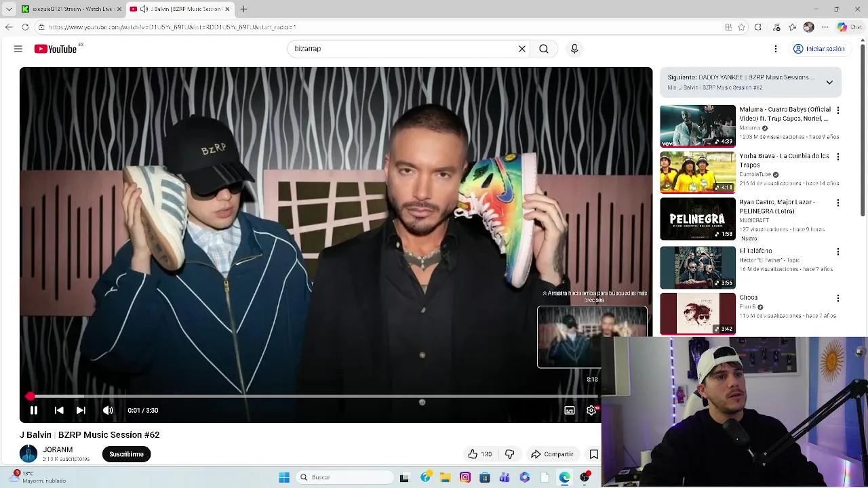Open the Choca video thumbnail
Image resolution: width=868 pixels, height=488 pixels.
tap(698, 314)
